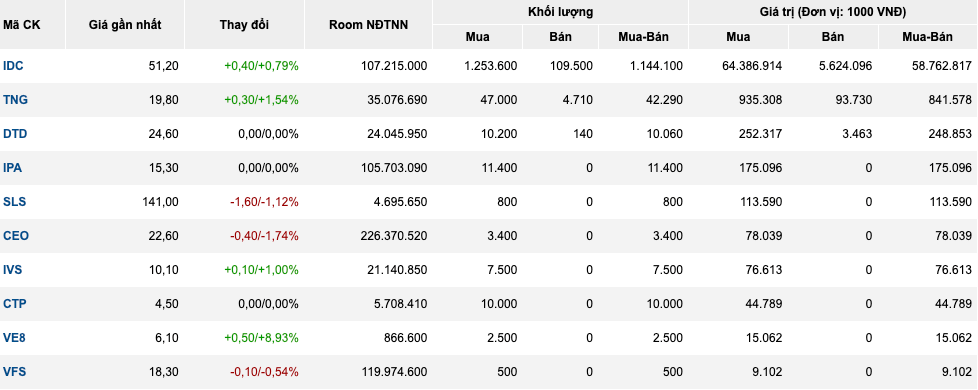978x390 pixels.
Task: Open the IDC stock symbol link
Action: point(13,66)
